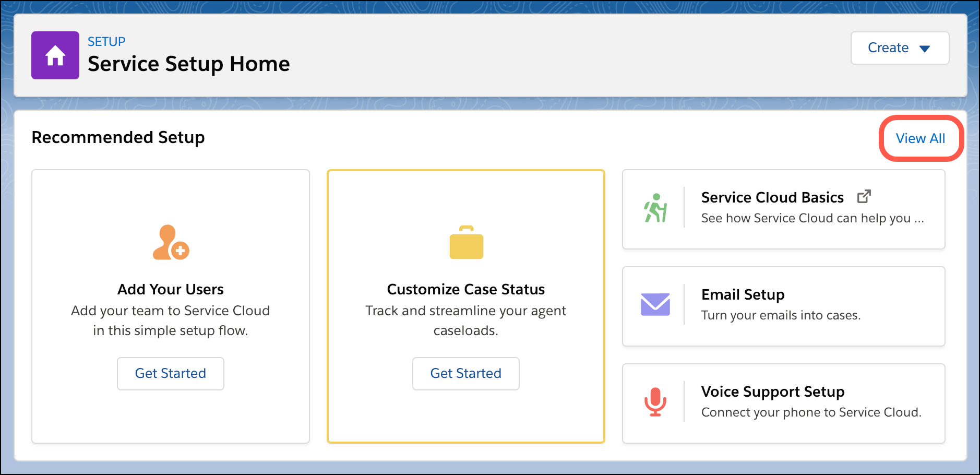Screen dimensions: 980x475
Task: Click the Create button label
Action: [x=888, y=48]
